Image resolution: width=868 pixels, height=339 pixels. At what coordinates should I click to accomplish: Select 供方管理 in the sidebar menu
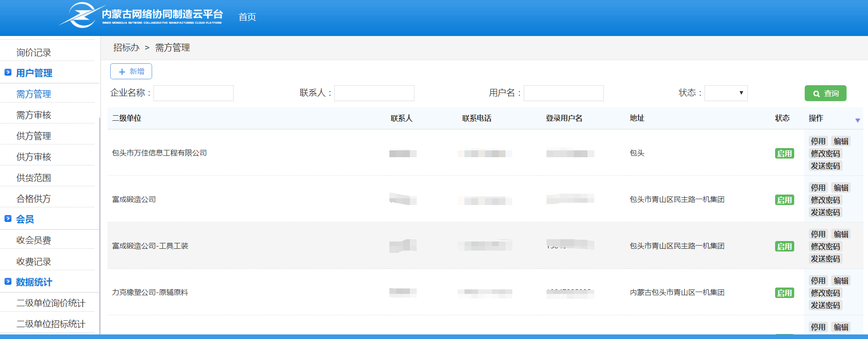pyautogui.click(x=34, y=136)
